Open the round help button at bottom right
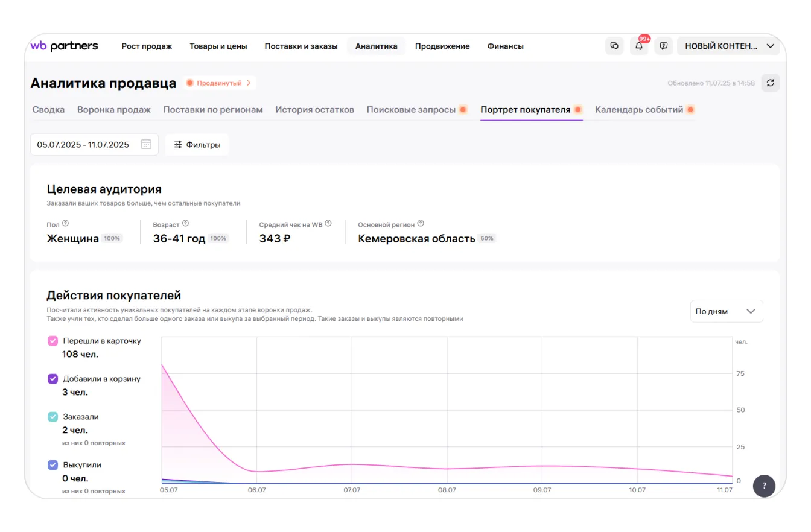Screen dimensions: 811x532 pos(764,486)
